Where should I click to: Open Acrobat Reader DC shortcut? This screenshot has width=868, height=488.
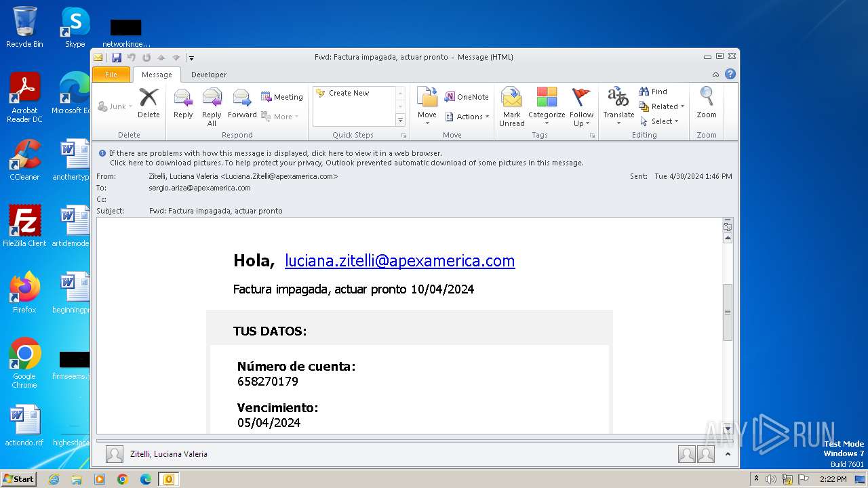tap(24, 98)
